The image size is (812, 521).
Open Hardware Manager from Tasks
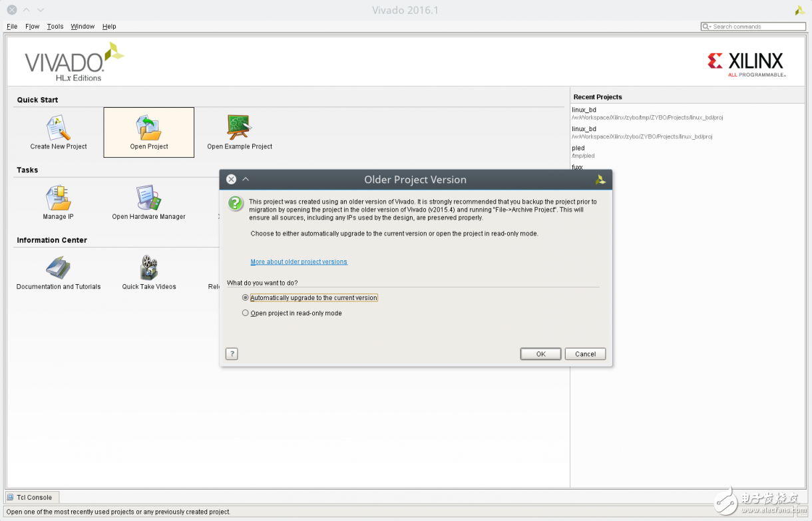point(148,199)
